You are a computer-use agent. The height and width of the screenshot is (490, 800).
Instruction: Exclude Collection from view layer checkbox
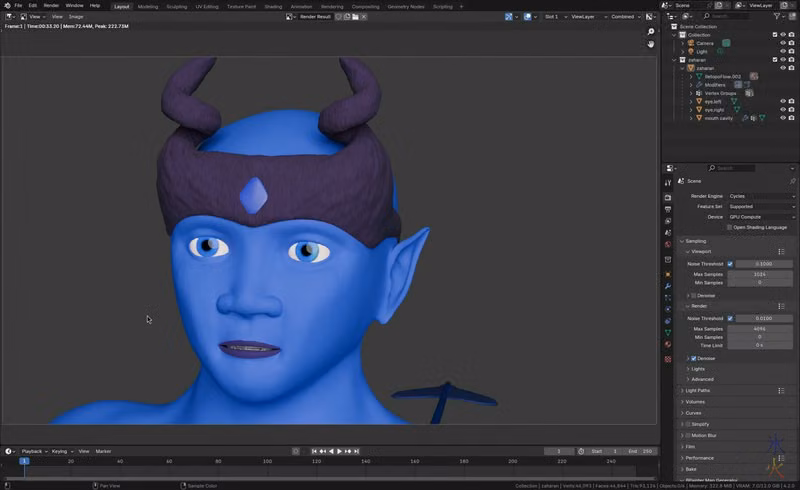click(774, 35)
